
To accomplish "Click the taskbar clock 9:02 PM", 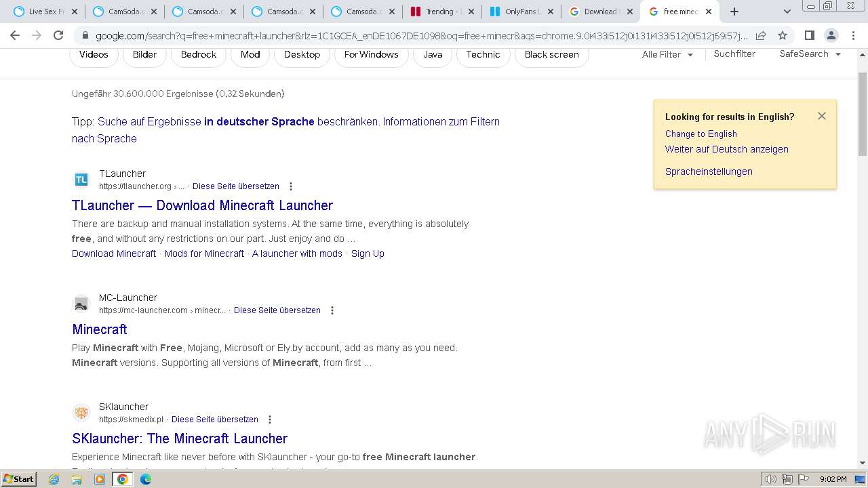I will click(x=833, y=479).
